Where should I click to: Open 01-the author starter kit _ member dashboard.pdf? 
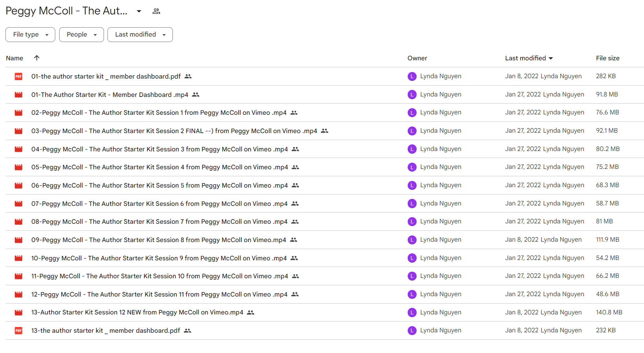pos(106,76)
